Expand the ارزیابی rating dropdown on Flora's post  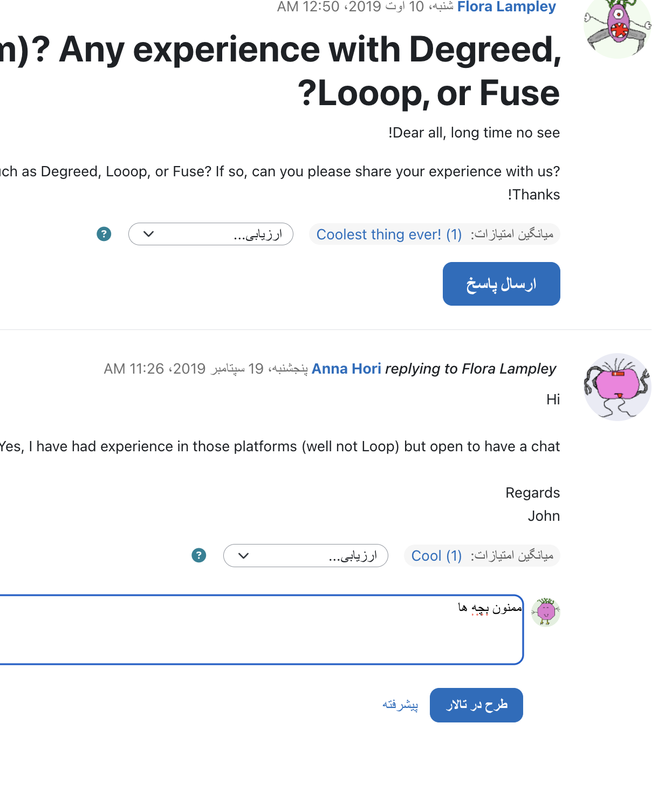211,234
